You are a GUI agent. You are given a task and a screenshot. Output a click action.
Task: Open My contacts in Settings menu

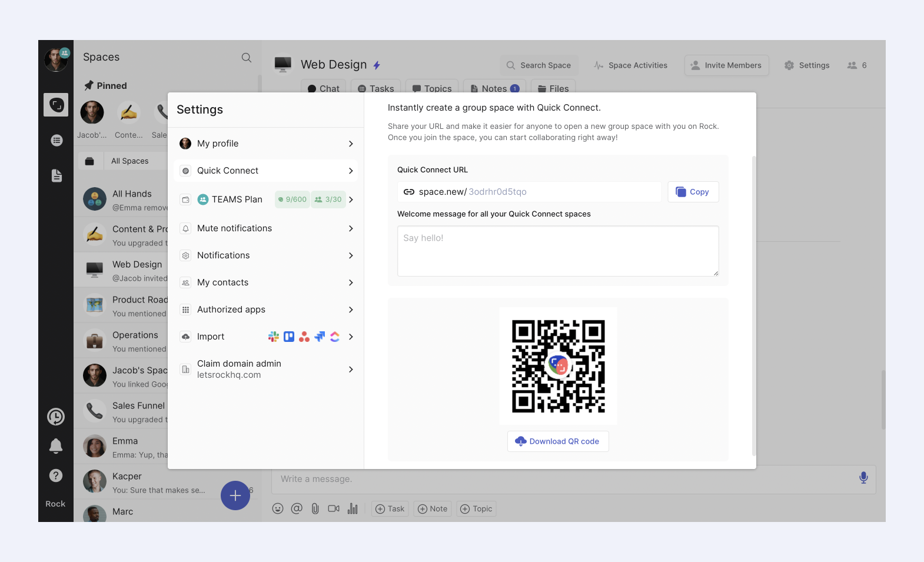266,282
